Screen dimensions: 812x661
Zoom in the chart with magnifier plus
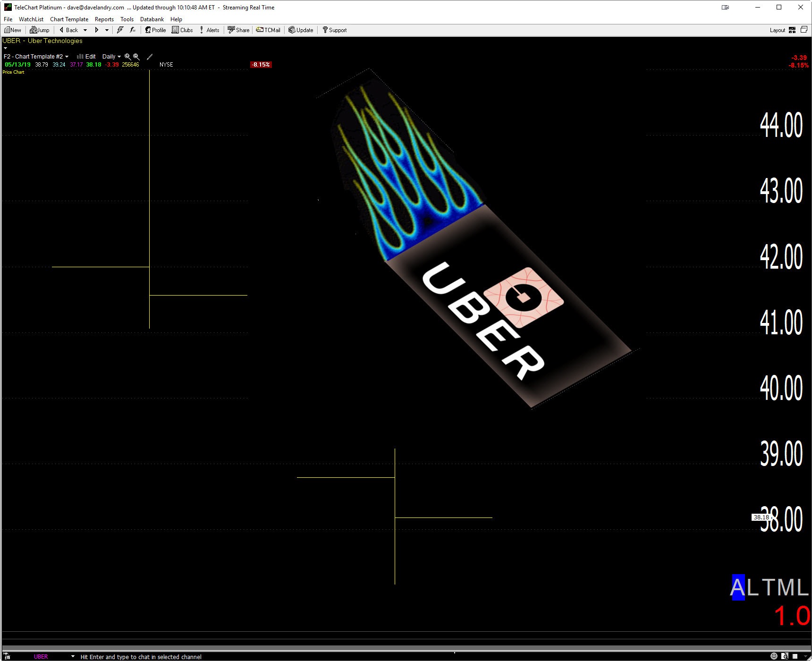click(x=127, y=57)
